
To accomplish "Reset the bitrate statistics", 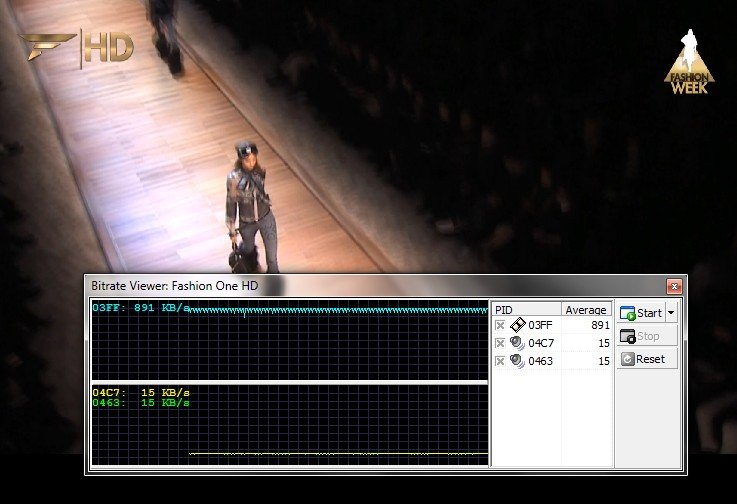I will (647, 359).
